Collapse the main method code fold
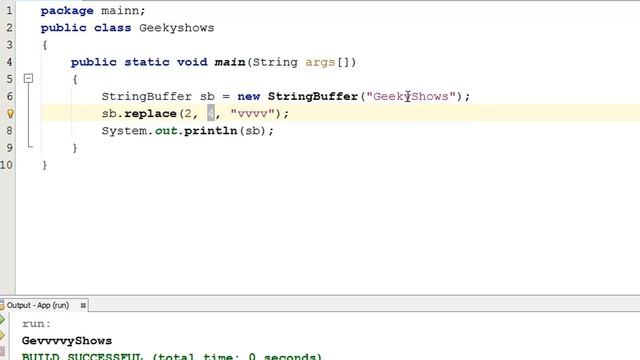640x360 pixels. click(28, 78)
